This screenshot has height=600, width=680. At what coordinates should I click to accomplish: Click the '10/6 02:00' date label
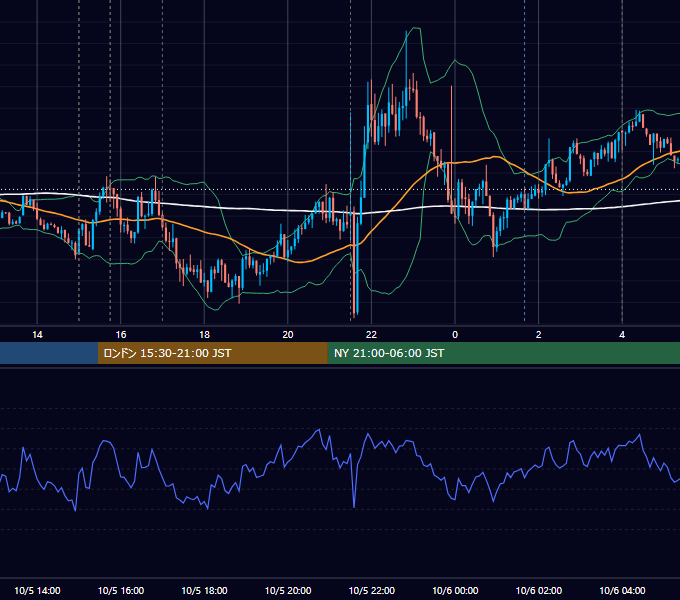coord(539,590)
